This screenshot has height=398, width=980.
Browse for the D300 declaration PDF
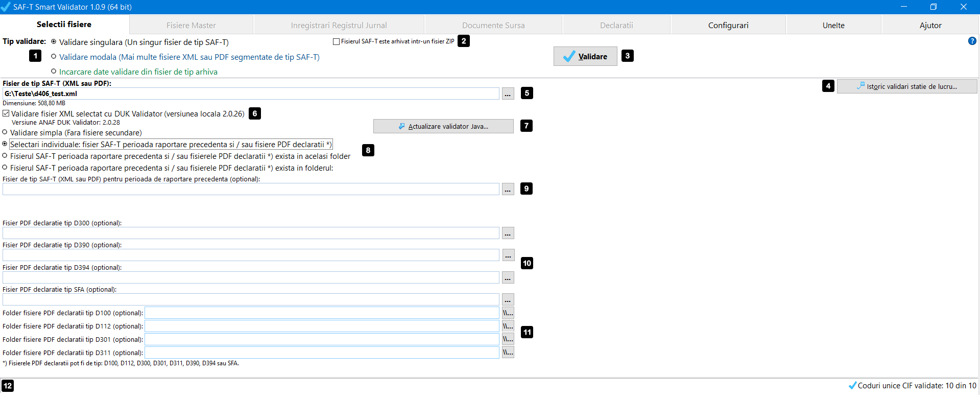[x=508, y=233]
